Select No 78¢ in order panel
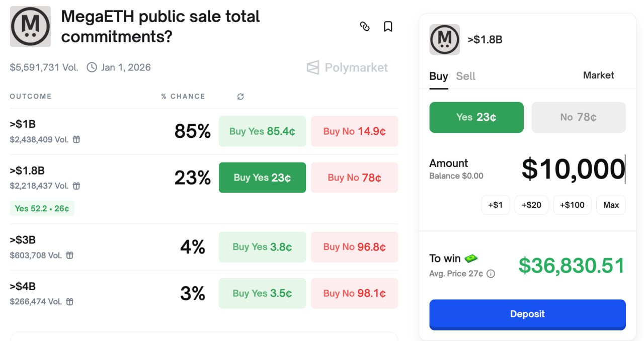This screenshot has width=644, height=341. (578, 117)
